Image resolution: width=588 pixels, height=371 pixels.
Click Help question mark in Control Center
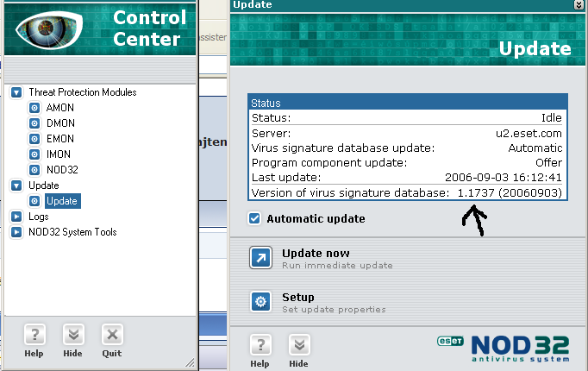pos(34,334)
